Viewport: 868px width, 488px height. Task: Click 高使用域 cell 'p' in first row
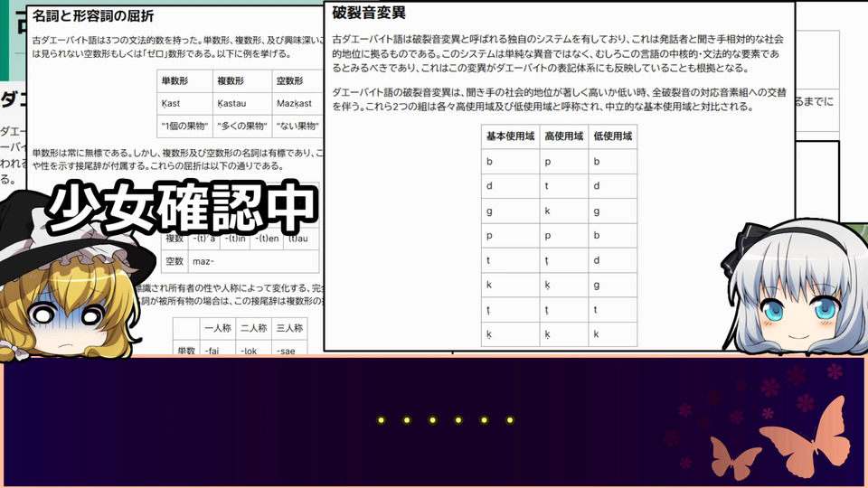(563, 162)
